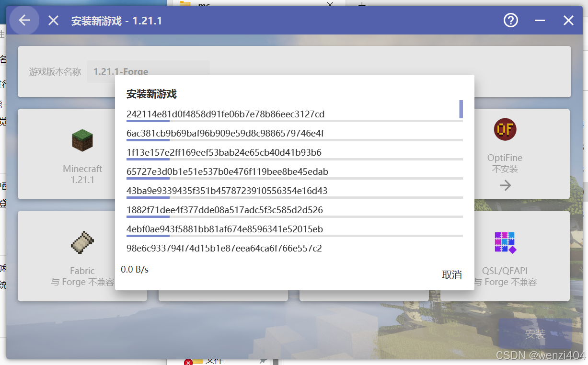588x365 pixels.
Task: Select the Minecraft grass block icon
Action: click(82, 140)
